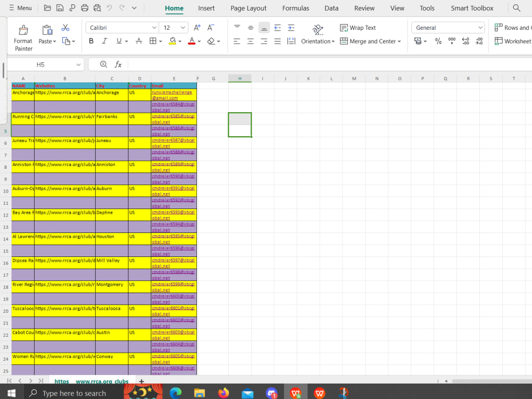Toggle Italic formatting
532x399 pixels.
[104, 41]
